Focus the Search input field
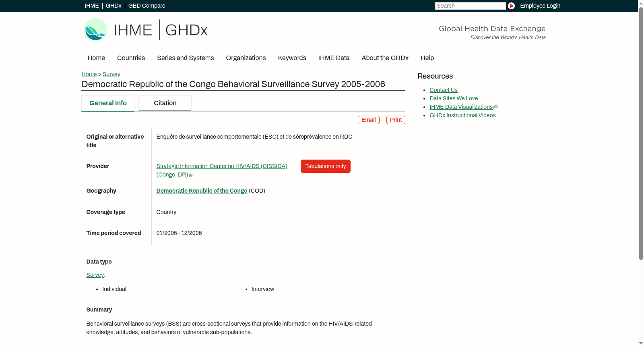The width and height of the screenshot is (644, 347). [470, 6]
